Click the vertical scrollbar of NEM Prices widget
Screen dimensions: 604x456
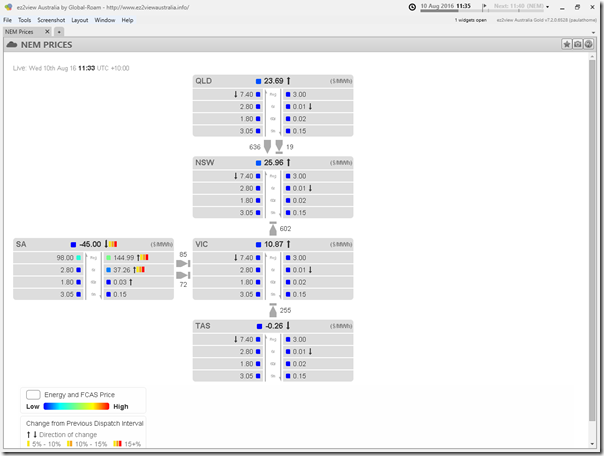tap(592, 241)
